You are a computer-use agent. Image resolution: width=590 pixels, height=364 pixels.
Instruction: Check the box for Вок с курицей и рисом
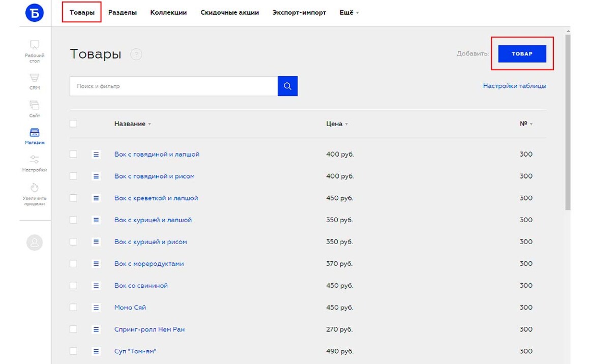73,242
